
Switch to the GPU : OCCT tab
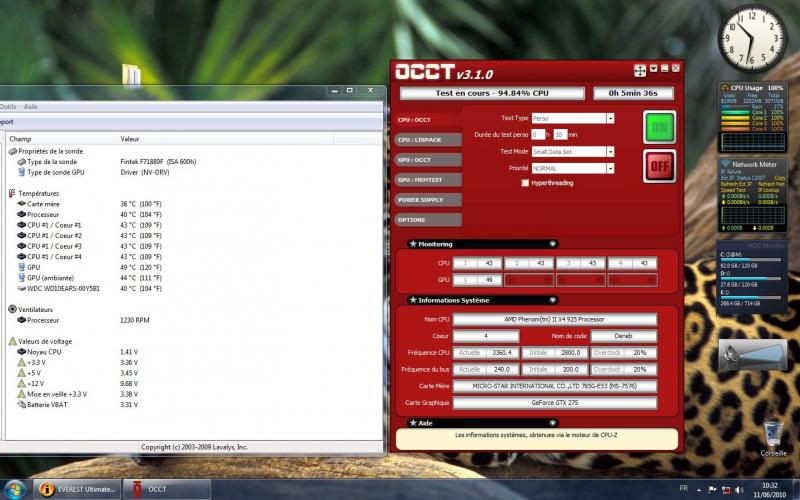[428, 160]
